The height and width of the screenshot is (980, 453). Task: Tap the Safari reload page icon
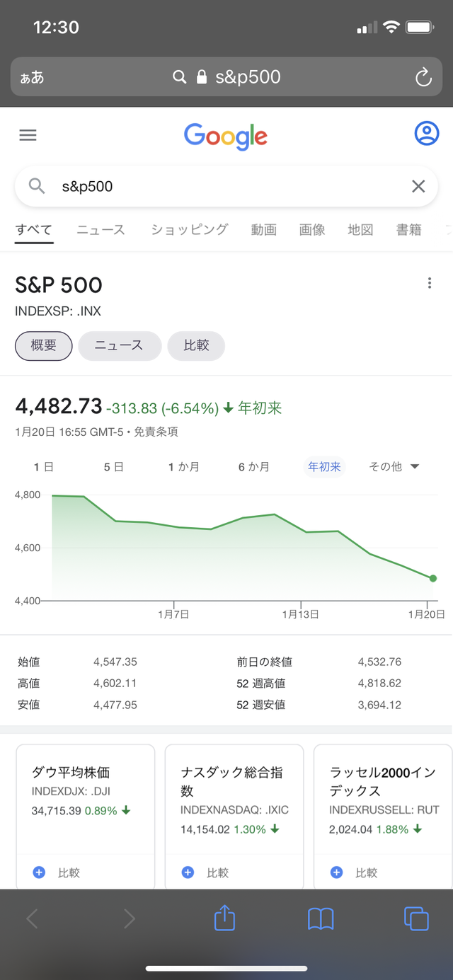pyautogui.click(x=423, y=77)
